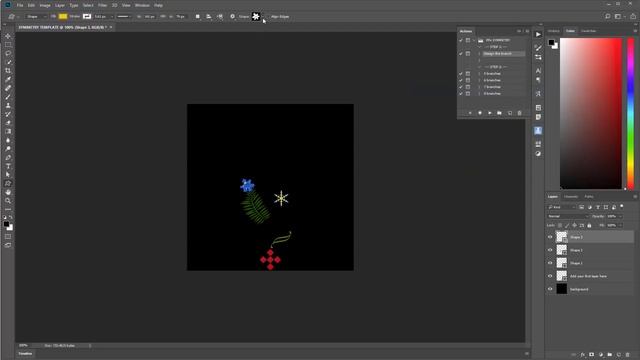
Task: Click the Align Edges option
Action: pos(280,17)
